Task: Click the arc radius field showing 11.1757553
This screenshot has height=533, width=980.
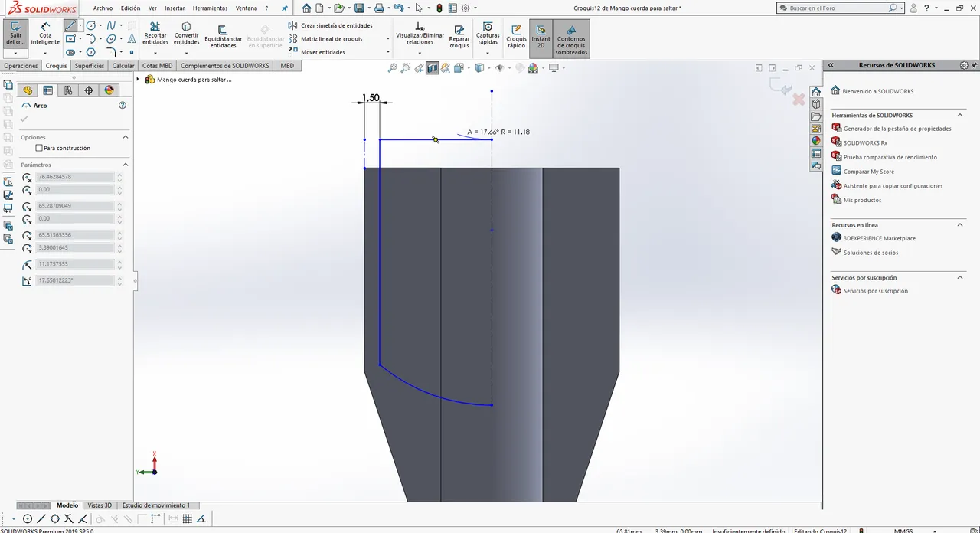Action: click(x=74, y=264)
